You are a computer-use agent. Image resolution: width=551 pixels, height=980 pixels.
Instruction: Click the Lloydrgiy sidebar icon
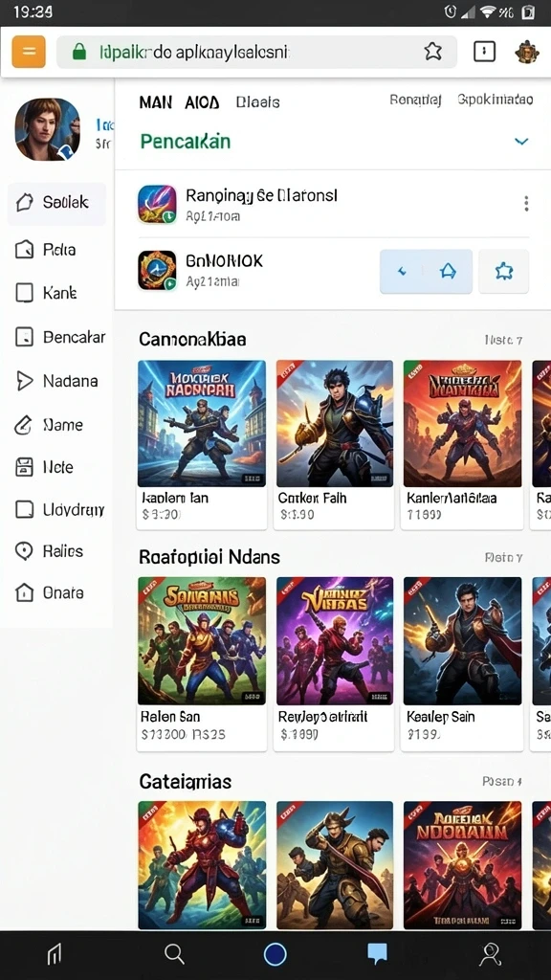coord(24,509)
